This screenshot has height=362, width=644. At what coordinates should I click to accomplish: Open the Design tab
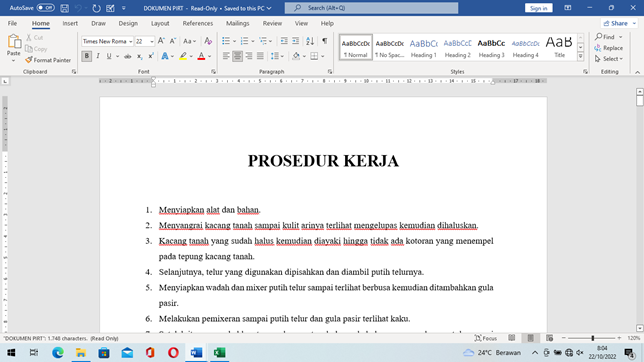pyautogui.click(x=128, y=23)
